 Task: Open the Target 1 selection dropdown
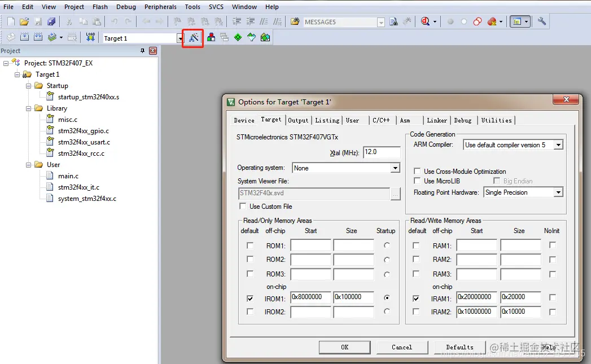tap(180, 38)
